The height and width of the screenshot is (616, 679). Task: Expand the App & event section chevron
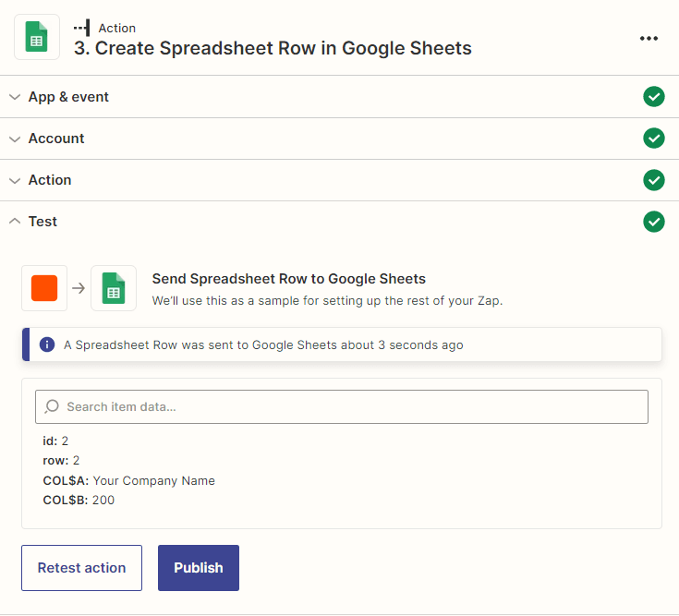(x=15, y=97)
